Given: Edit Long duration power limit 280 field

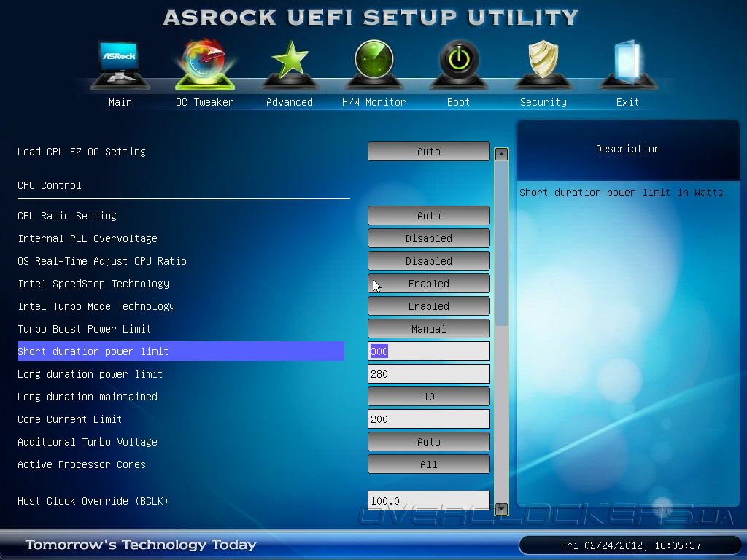Looking at the screenshot, I should (429, 374).
